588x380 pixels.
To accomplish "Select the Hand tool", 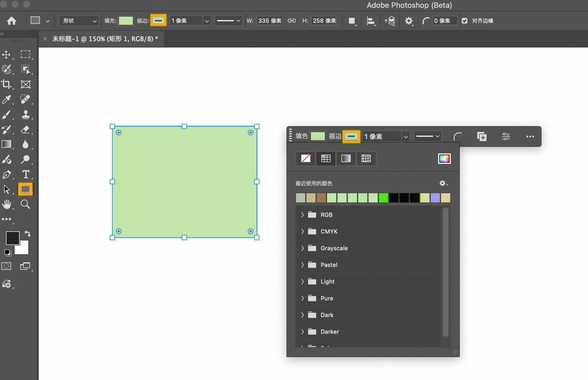I will tap(7, 204).
